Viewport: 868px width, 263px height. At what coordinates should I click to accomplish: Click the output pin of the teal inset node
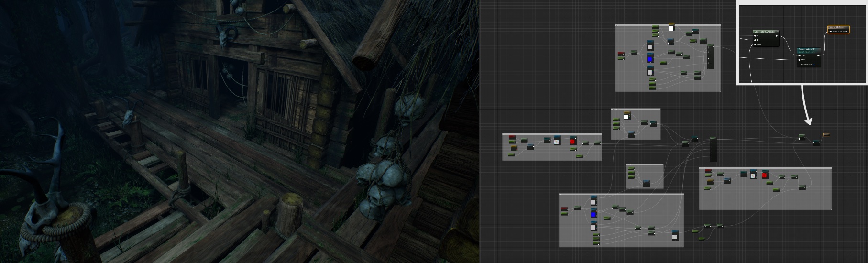(x=818, y=55)
